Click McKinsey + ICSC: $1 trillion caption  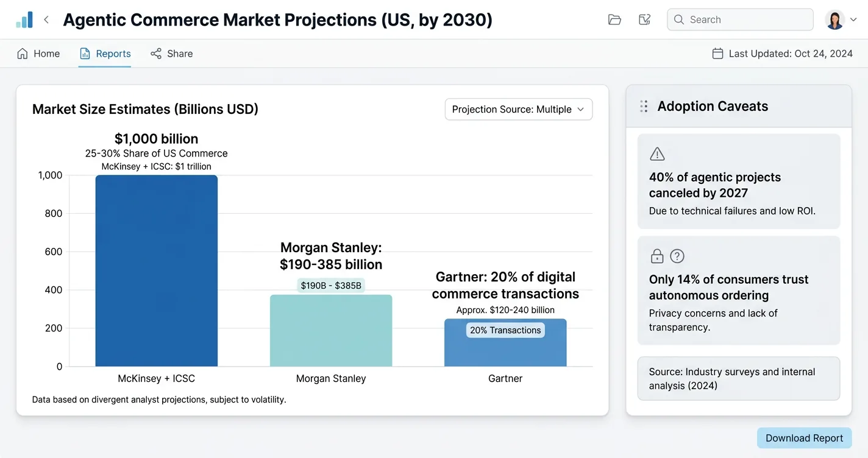[x=156, y=166]
